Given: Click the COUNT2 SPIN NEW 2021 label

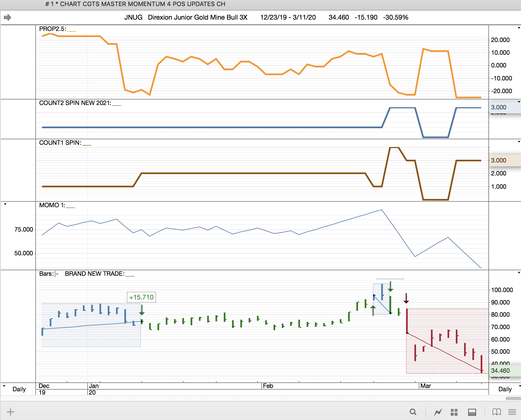Looking at the screenshot, I should point(75,103).
